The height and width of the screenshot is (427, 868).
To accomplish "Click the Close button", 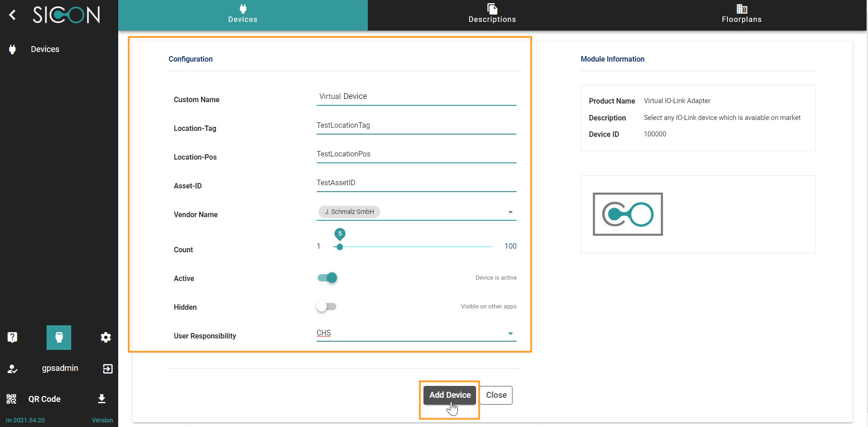I will (x=496, y=395).
